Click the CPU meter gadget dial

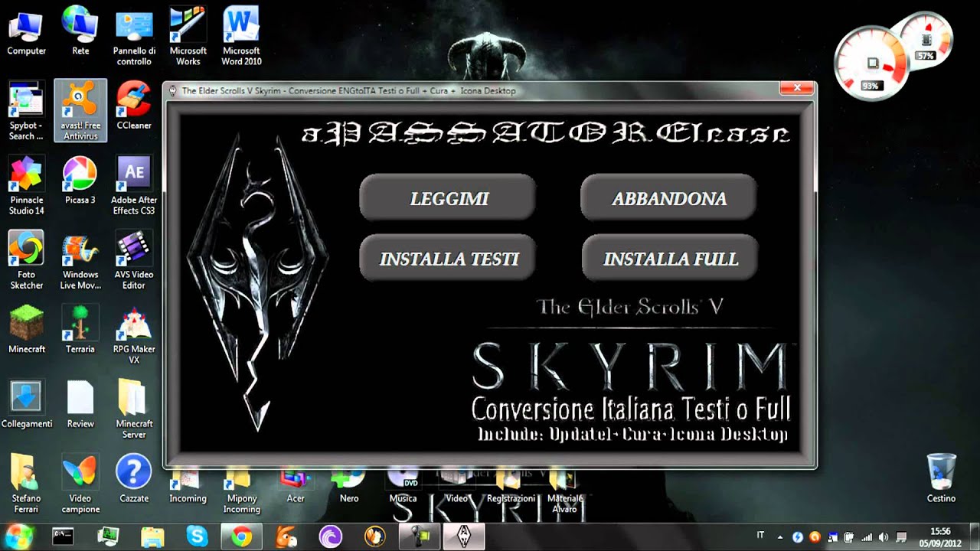pos(872,62)
